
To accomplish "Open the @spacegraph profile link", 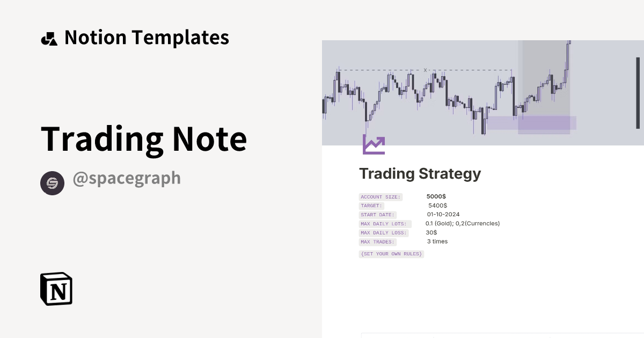I will tap(127, 178).
